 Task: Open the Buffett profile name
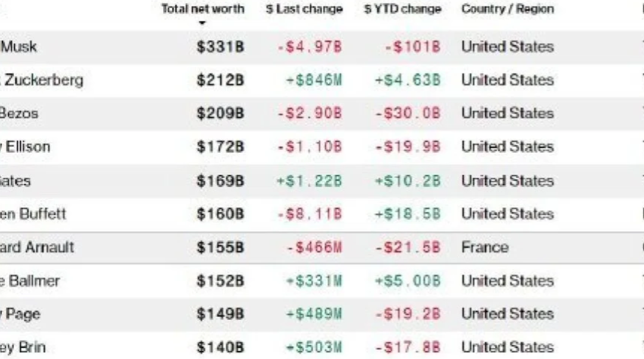coord(33,214)
